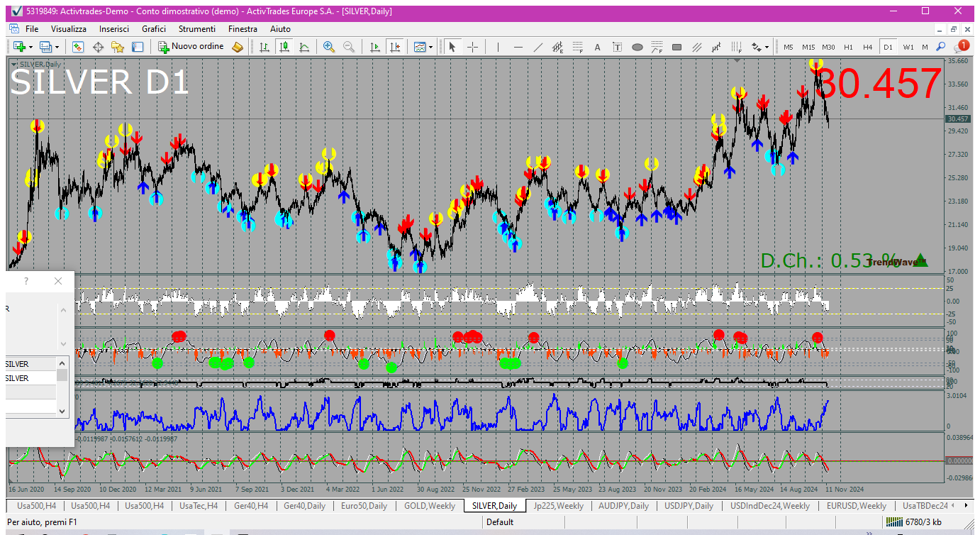Zoom out on the chart
Screen dimensions: 980x535
pyautogui.click(x=349, y=47)
